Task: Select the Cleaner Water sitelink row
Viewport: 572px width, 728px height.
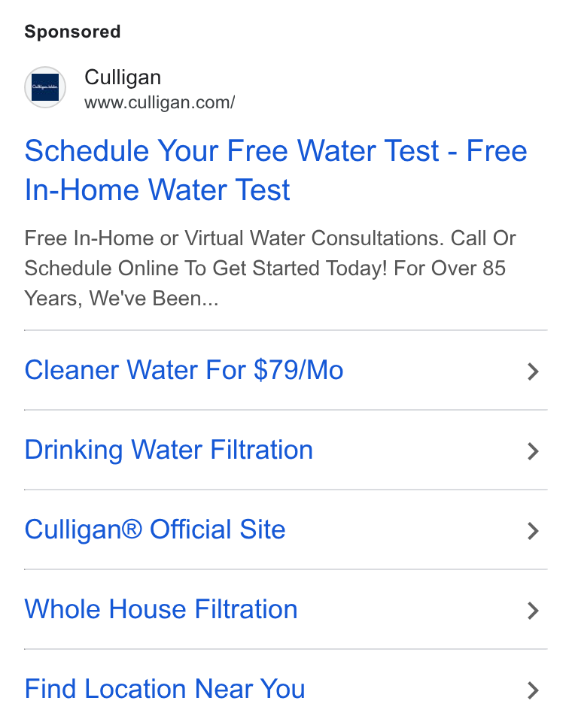Action: coord(286,371)
